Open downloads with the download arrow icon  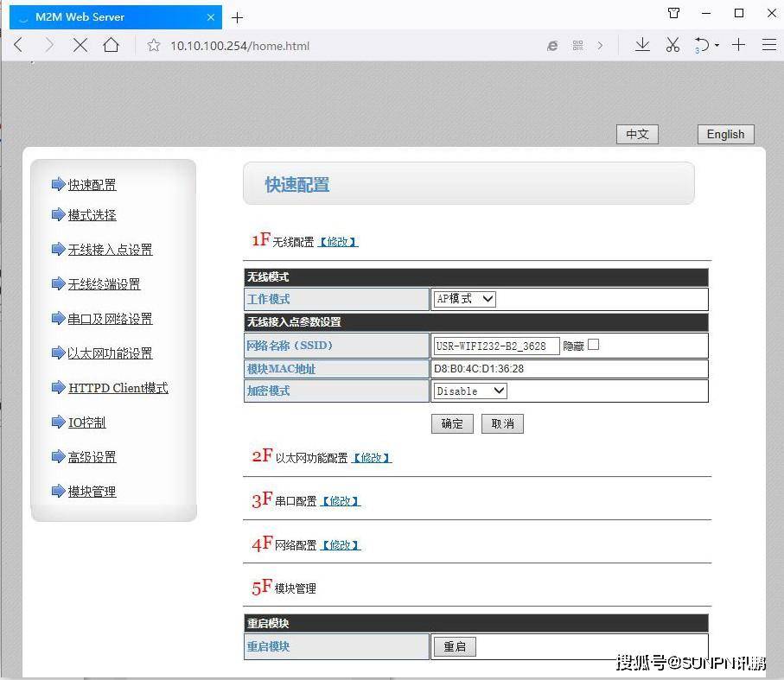(642, 45)
